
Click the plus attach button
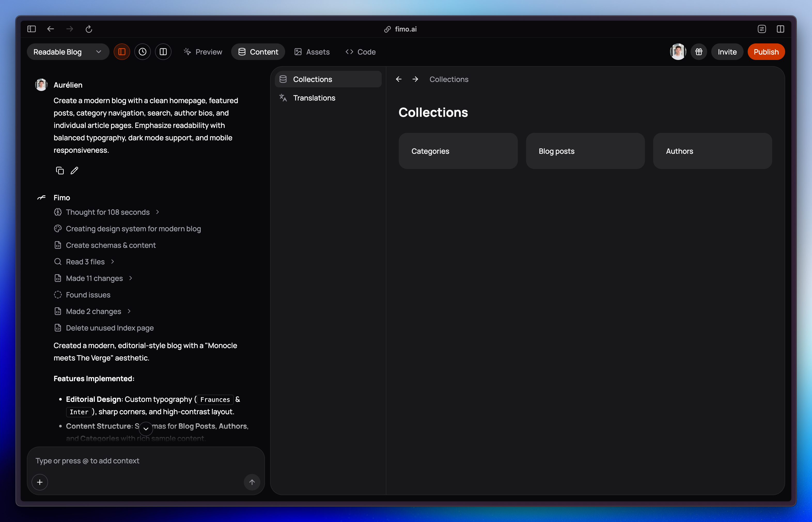tap(40, 482)
